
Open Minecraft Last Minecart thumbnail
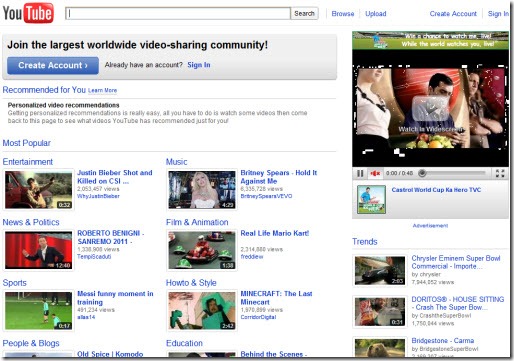202,311
